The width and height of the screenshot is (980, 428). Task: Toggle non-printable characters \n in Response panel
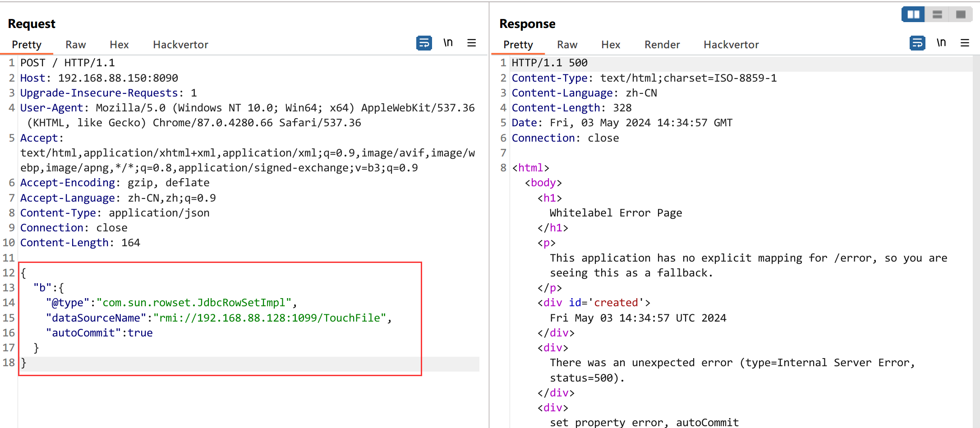941,43
